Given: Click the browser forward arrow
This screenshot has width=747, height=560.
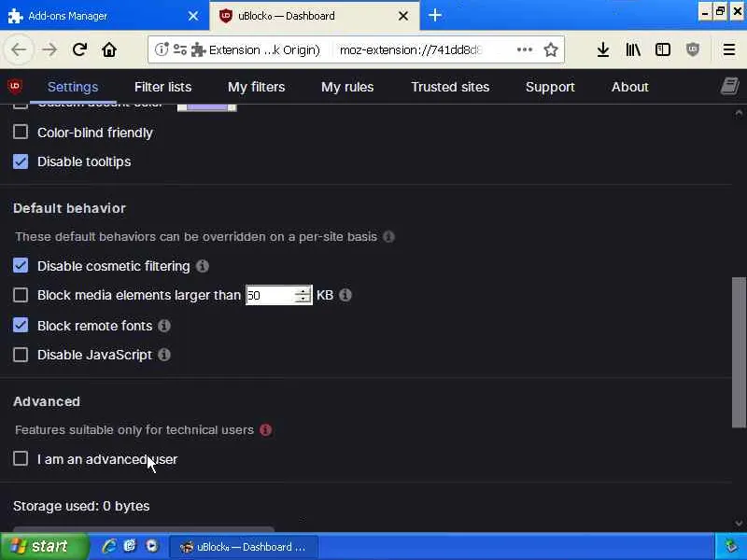Looking at the screenshot, I should coord(49,49).
